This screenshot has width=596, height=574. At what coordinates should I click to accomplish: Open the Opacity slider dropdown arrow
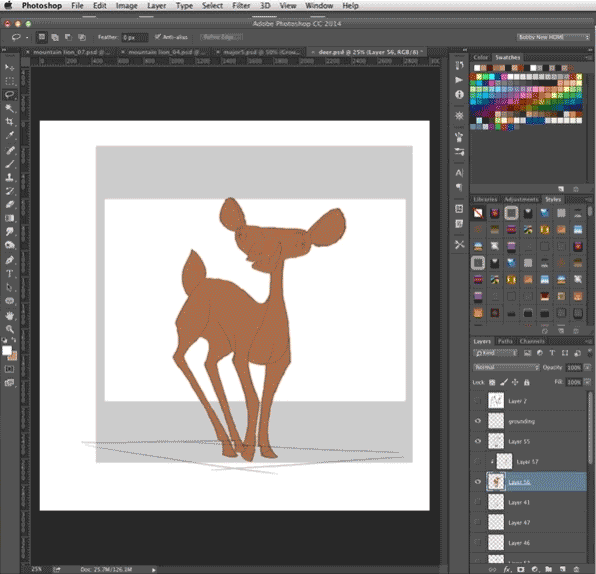pyautogui.click(x=588, y=367)
